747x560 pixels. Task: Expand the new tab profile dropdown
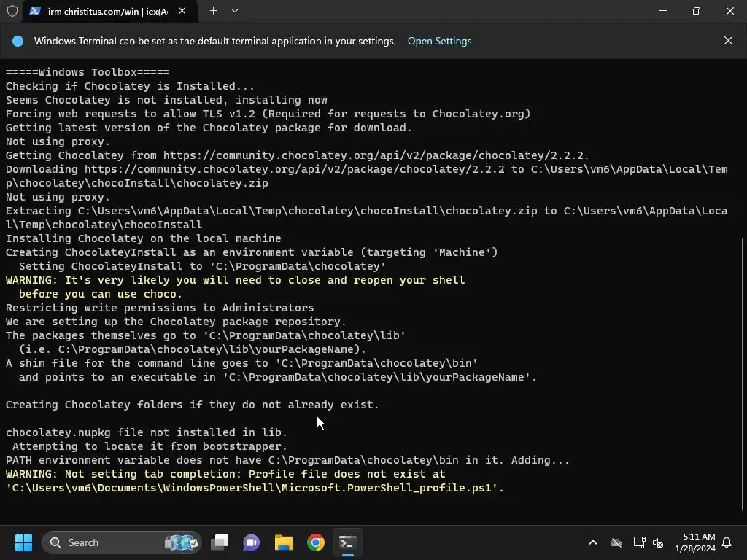[235, 11]
